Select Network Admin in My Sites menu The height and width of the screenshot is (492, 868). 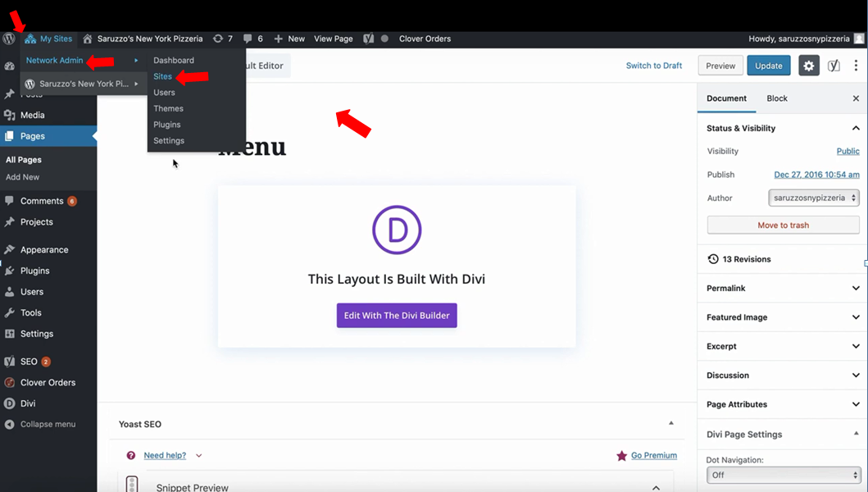54,61
